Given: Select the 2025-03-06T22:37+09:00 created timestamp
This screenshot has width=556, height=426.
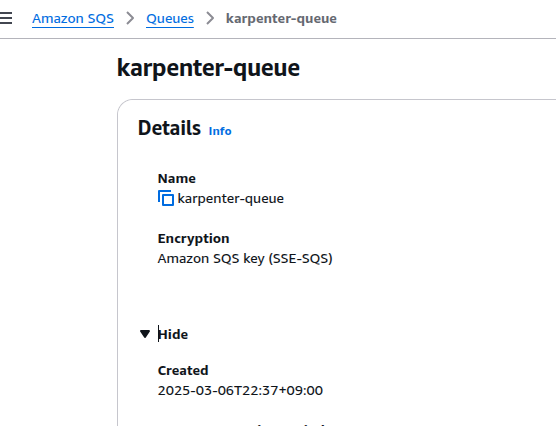Looking at the screenshot, I should (x=240, y=390).
